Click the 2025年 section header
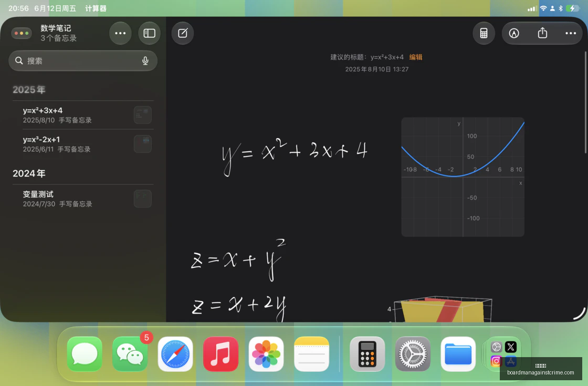The image size is (588, 386). pos(29,90)
